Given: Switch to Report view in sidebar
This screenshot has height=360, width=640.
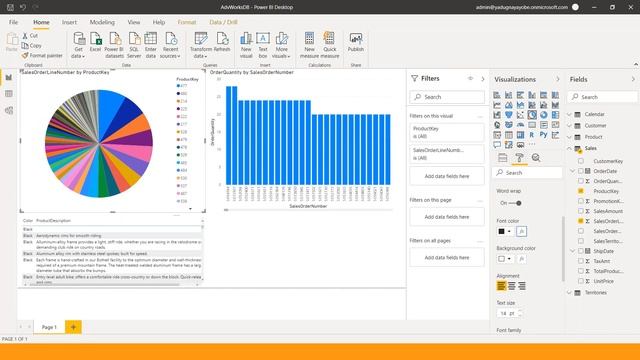Looking at the screenshot, I should 9,78.
